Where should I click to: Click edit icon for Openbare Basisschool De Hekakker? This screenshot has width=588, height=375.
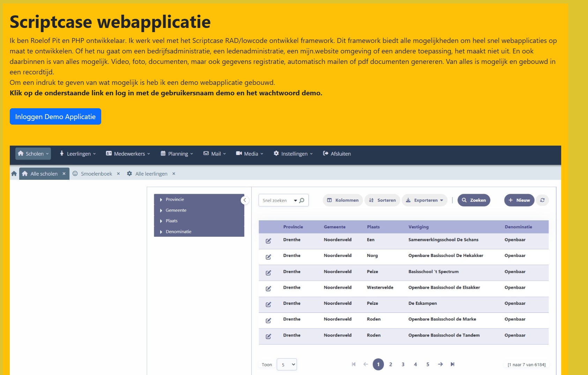[x=268, y=257]
